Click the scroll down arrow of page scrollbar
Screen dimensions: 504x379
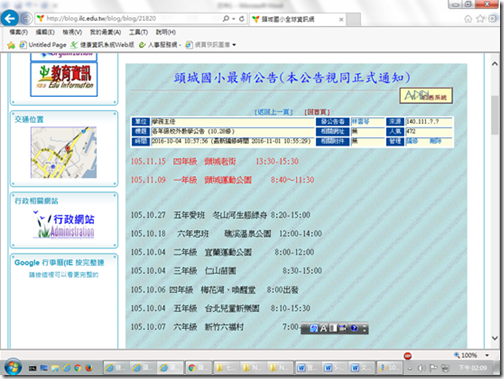[x=494, y=338]
